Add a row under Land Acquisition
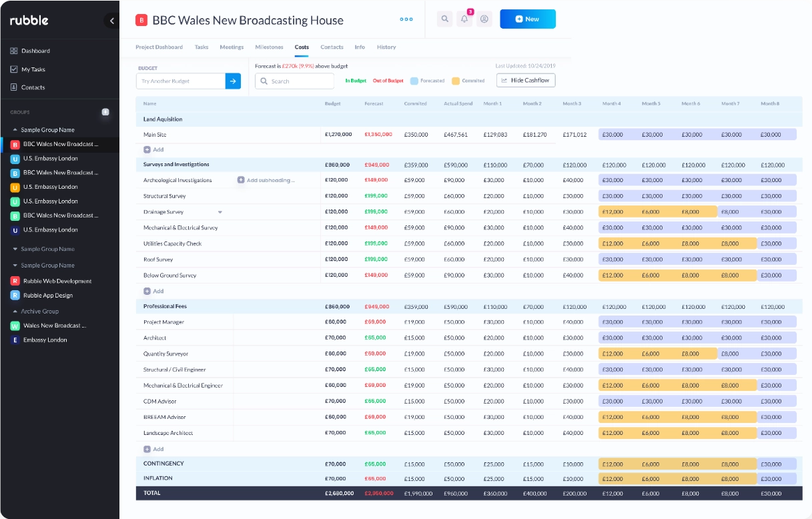Screen dimensions: 812x519 tap(153, 150)
